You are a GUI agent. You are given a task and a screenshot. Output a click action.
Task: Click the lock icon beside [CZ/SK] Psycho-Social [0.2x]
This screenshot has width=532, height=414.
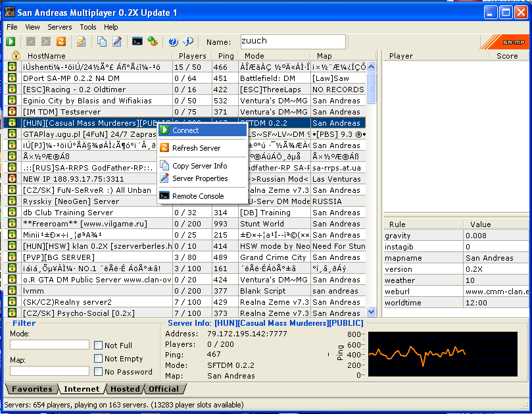[12, 313]
